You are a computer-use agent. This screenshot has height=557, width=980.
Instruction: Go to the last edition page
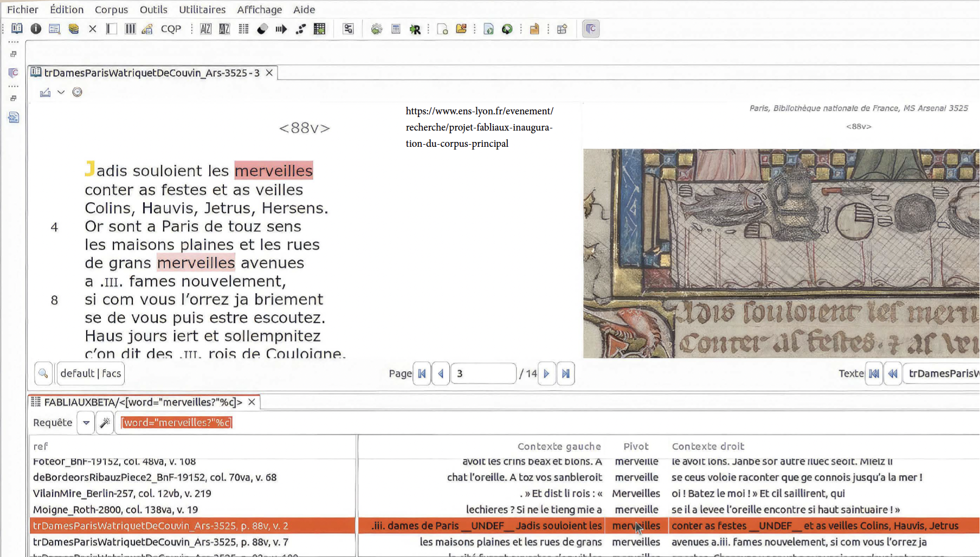pyautogui.click(x=565, y=373)
